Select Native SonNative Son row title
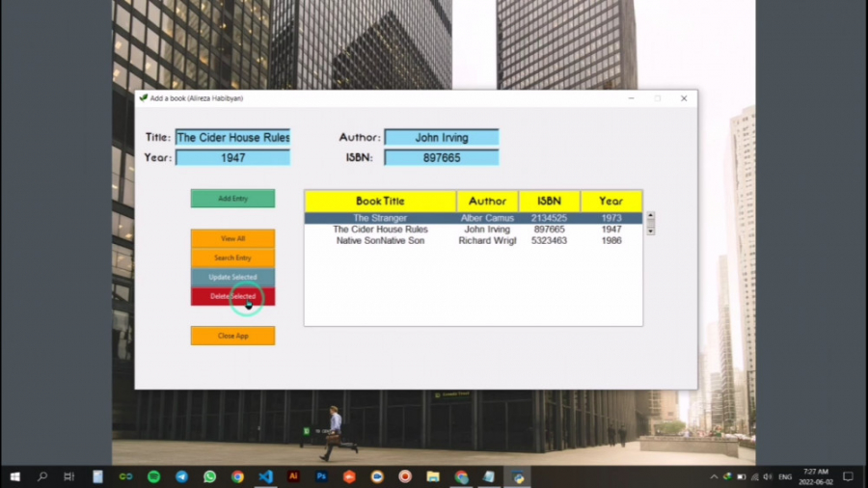Screen dimensions: 868x488 (380, 241)
